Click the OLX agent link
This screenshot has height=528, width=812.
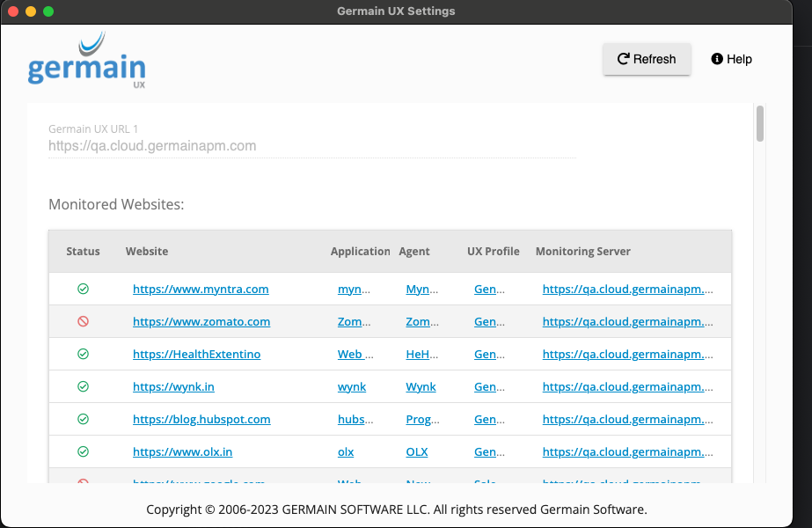[x=416, y=452]
